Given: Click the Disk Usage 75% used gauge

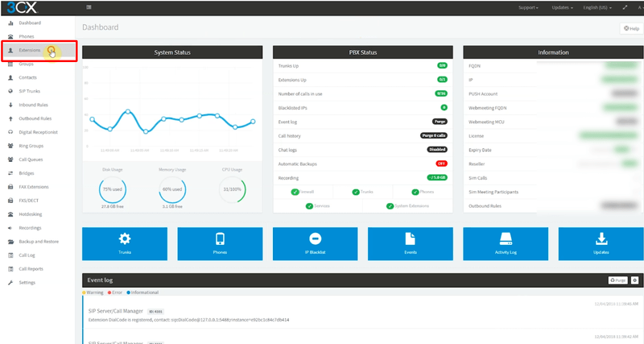Looking at the screenshot, I should click(113, 189).
